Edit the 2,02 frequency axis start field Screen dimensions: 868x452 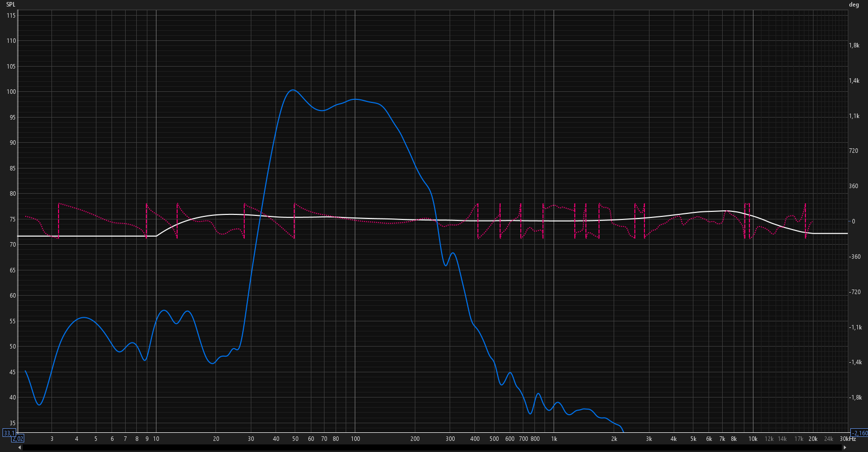tap(18, 439)
